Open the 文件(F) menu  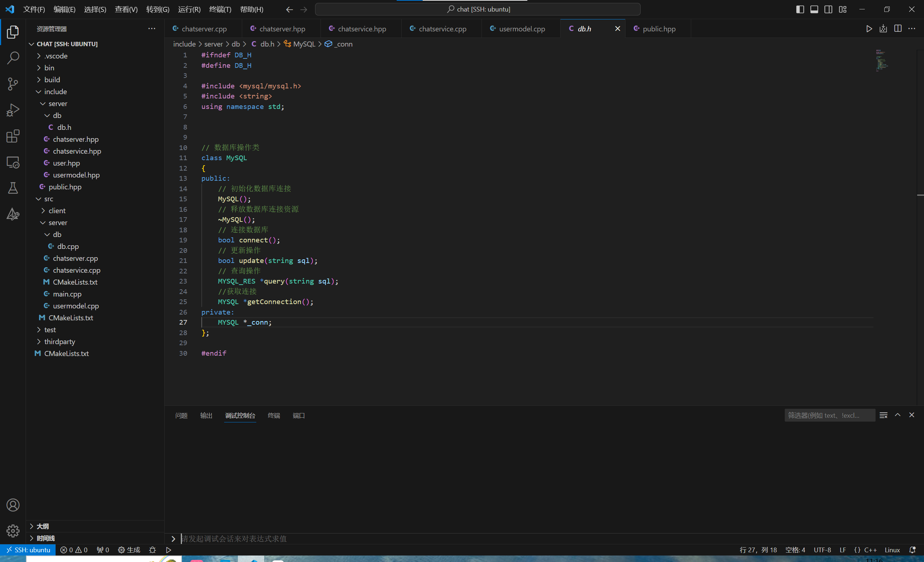[x=34, y=9]
